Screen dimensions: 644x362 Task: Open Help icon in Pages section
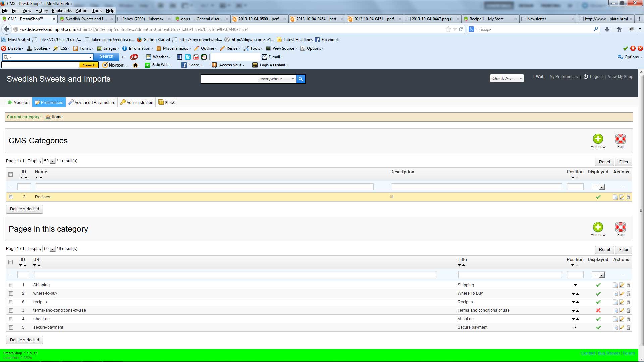(x=620, y=227)
